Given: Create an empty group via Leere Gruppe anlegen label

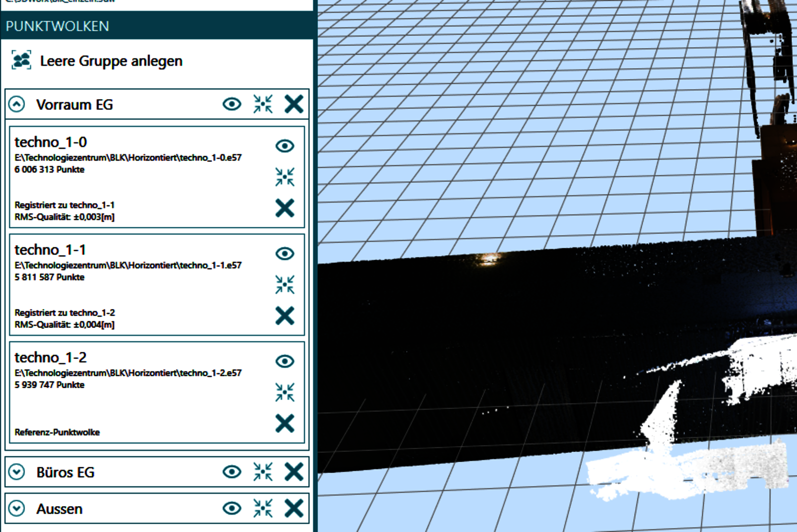Looking at the screenshot, I should click(111, 61).
